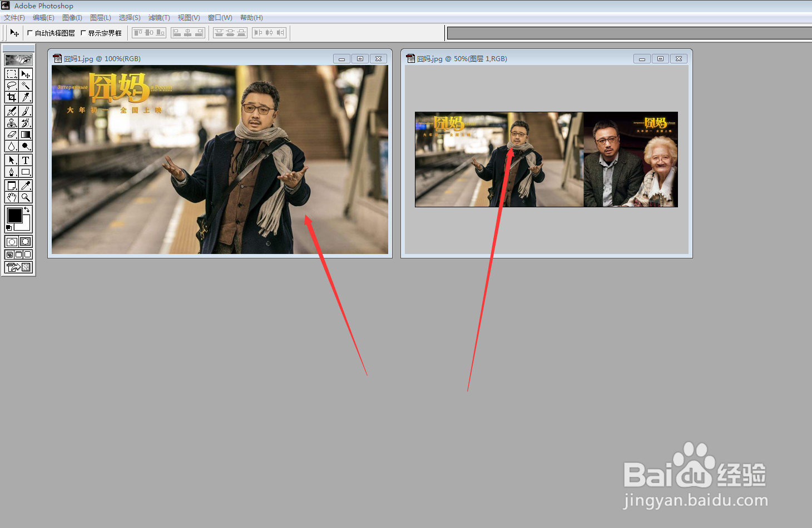This screenshot has width=812, height=528.
Task: Select the Type tool
Action: (26, 160)
